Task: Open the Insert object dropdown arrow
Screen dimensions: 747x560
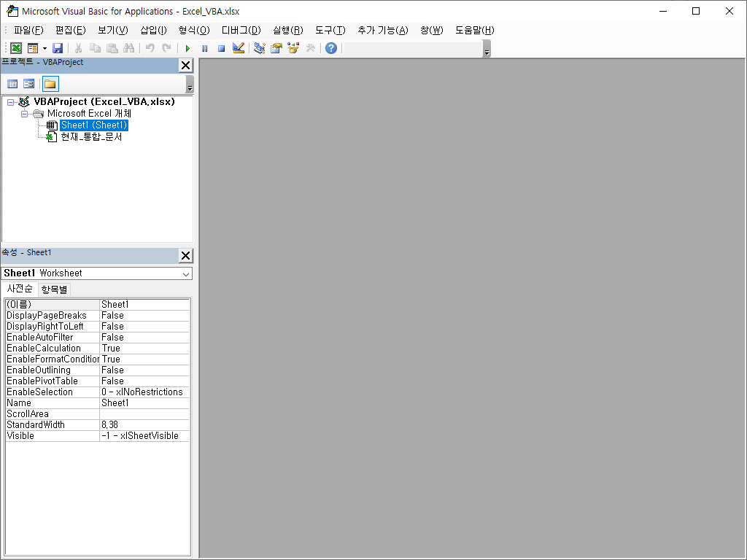Action: (x=44, y=48)
